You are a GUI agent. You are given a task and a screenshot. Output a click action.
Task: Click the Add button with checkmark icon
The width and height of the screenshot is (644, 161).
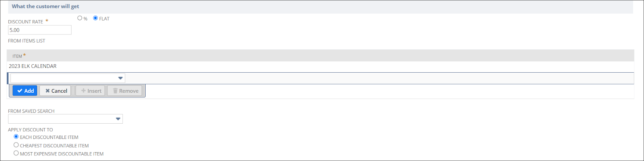25,91
